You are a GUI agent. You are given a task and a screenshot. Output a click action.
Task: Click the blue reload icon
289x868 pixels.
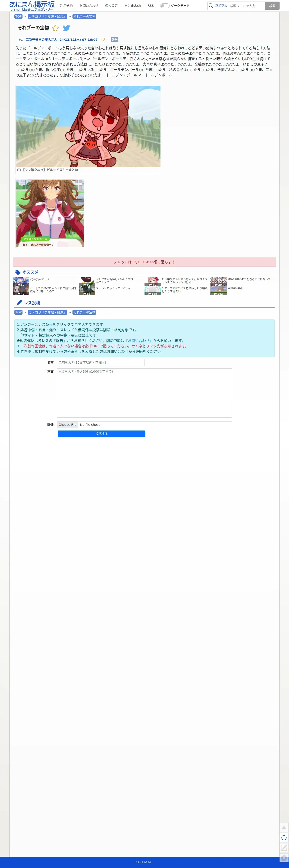click(284, 837)
